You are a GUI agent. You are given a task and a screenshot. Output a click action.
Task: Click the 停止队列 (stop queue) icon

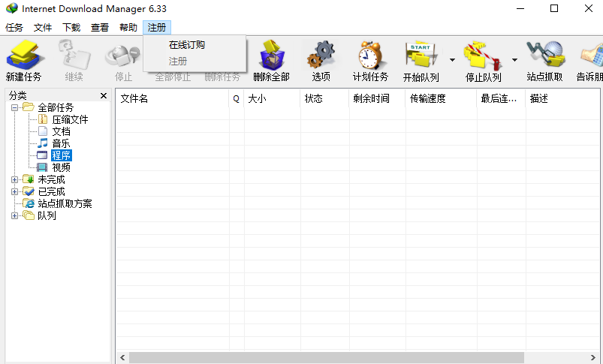tap(483, 56)
